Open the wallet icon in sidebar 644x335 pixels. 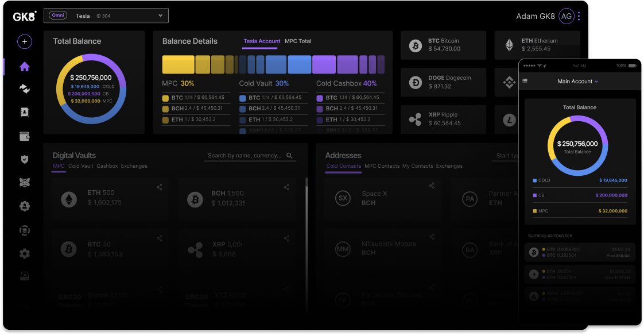[x=25, y=136]
